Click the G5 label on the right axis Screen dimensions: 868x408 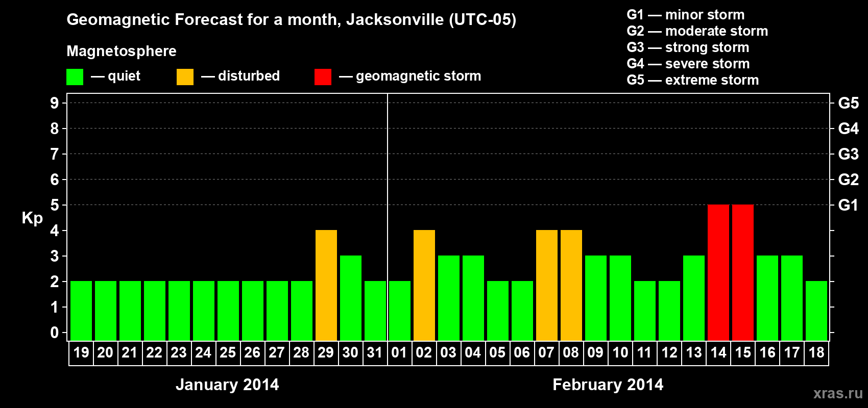click(848, 103)
